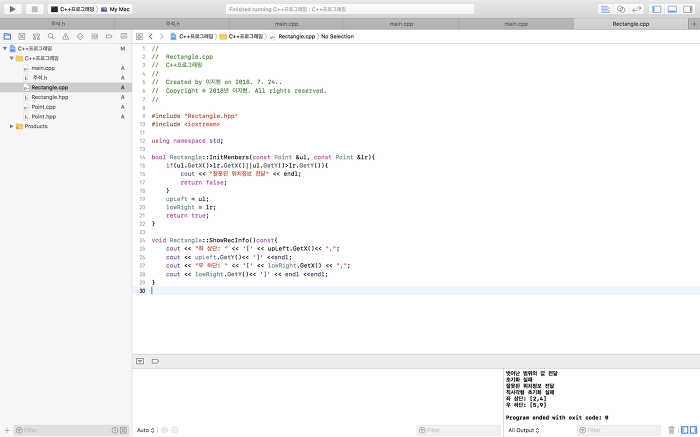Toggle breakpoints activation in debug bar

pos(155,361)
